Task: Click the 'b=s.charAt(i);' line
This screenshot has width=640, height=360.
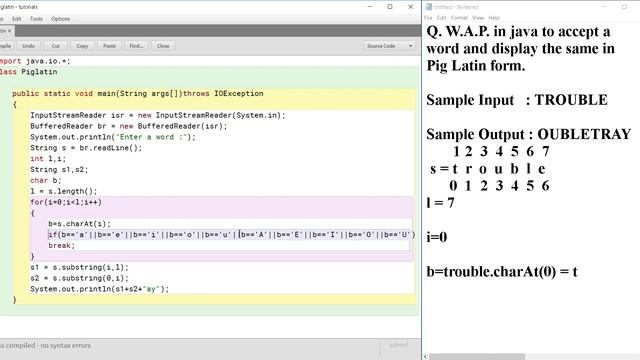Action: [x=79, y=224]
